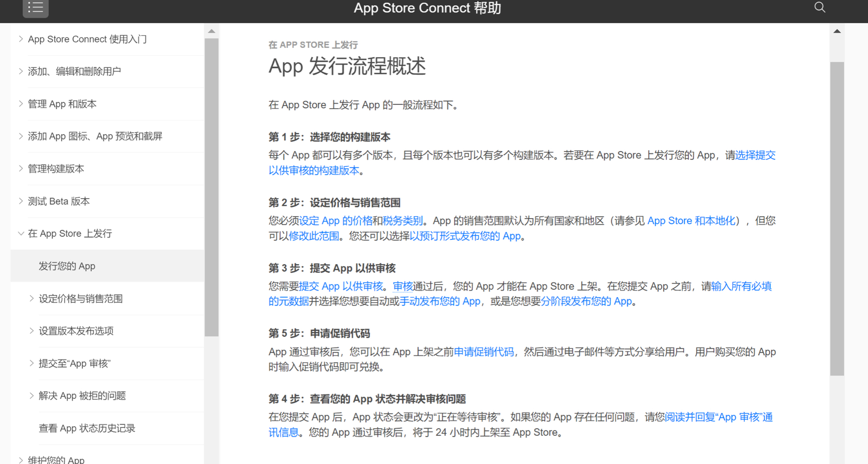868x464 pixels.
Task: Select 发行您的 App in sidebar
Action: pos(67,266)
